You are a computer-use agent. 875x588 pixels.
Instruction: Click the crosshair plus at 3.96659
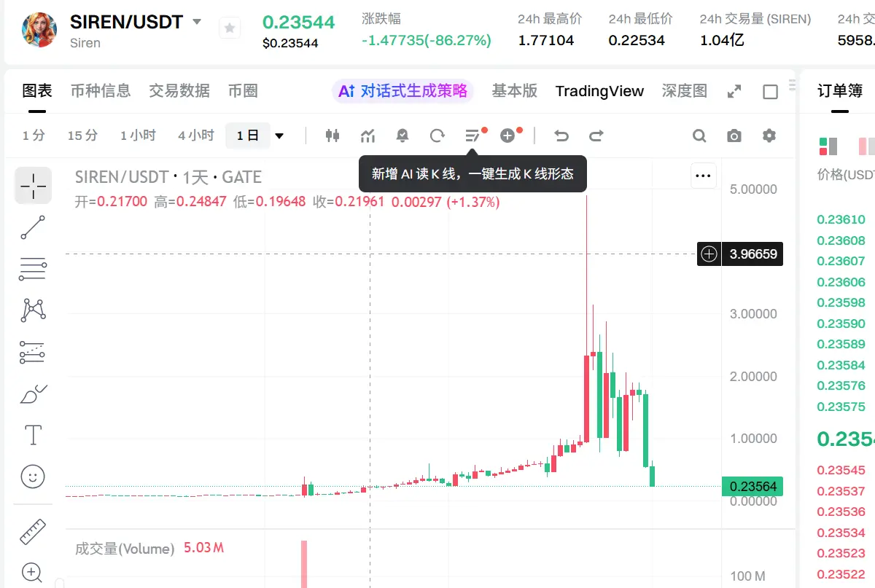709,254
